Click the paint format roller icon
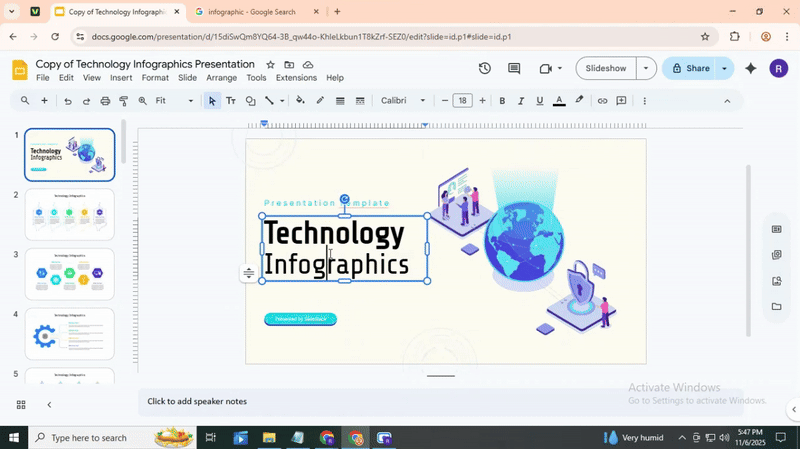This screenshot has width=800, height=449. point(124,101)
